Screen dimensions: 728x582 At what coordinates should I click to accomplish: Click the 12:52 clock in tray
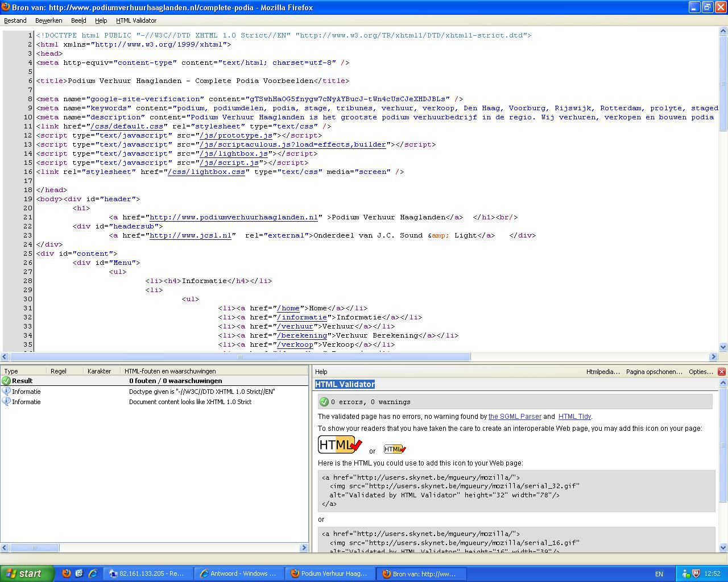pyautogui.click(x=712, y=574)
